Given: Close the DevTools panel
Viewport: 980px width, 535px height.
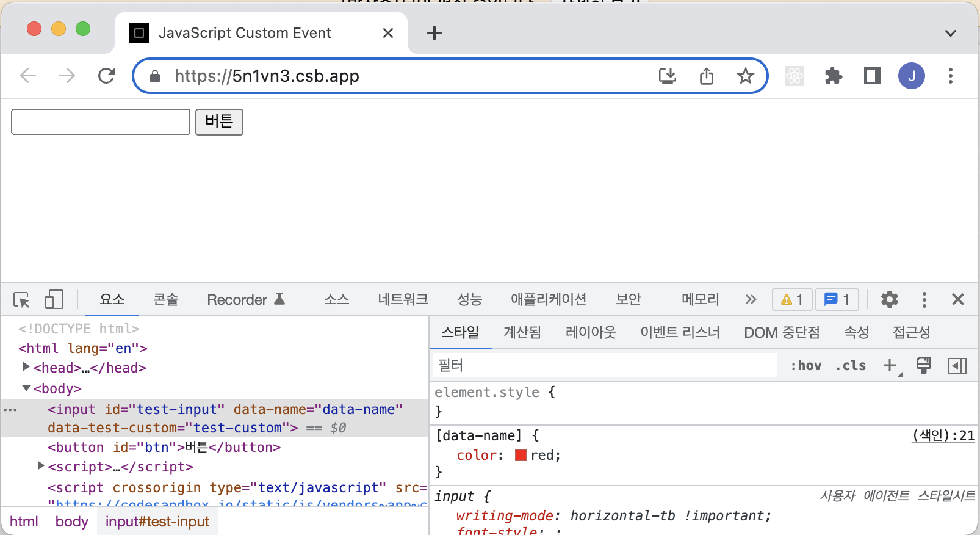Looking at the screenshot, I should point(957,299).
